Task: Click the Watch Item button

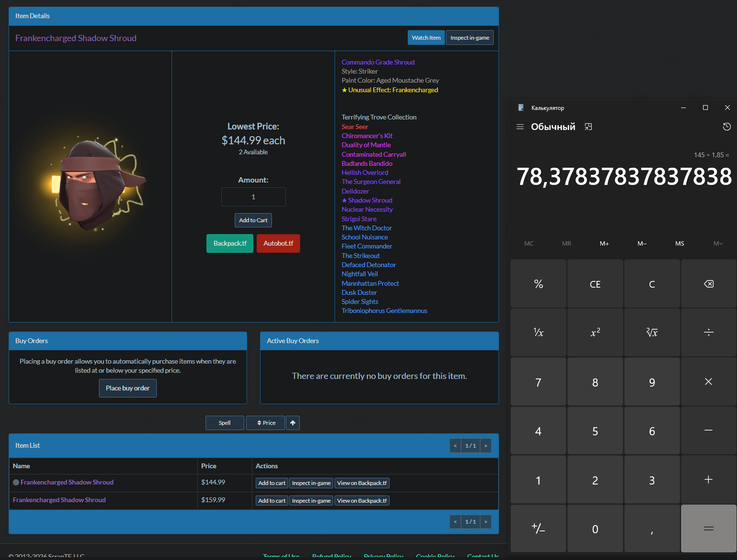Action: (x=426, y=38)
